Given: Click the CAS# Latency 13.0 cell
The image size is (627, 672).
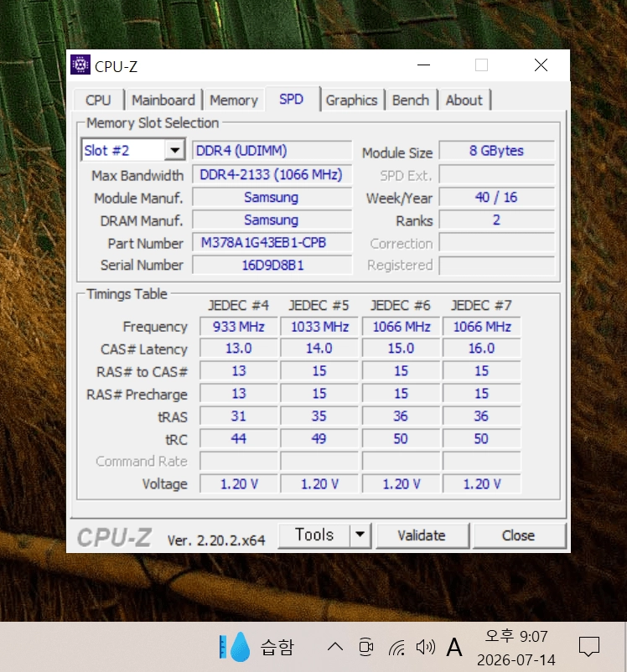Looking at the screenshot, I should 238,348.
